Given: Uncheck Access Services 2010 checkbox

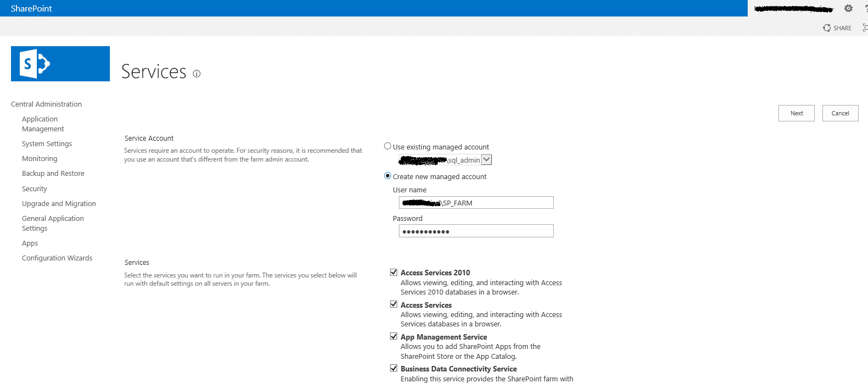Looking at the screenshot, I should pos(393,272).
